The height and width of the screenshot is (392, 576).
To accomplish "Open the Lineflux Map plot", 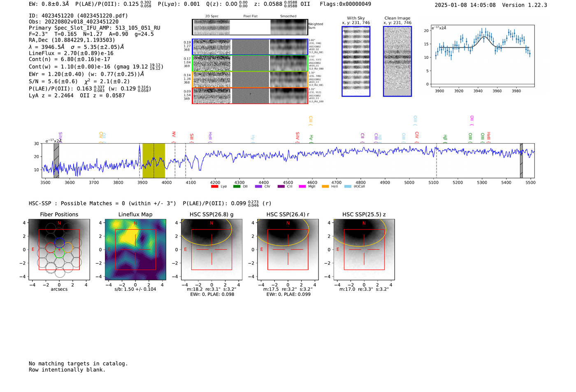I will pos(135,249).
